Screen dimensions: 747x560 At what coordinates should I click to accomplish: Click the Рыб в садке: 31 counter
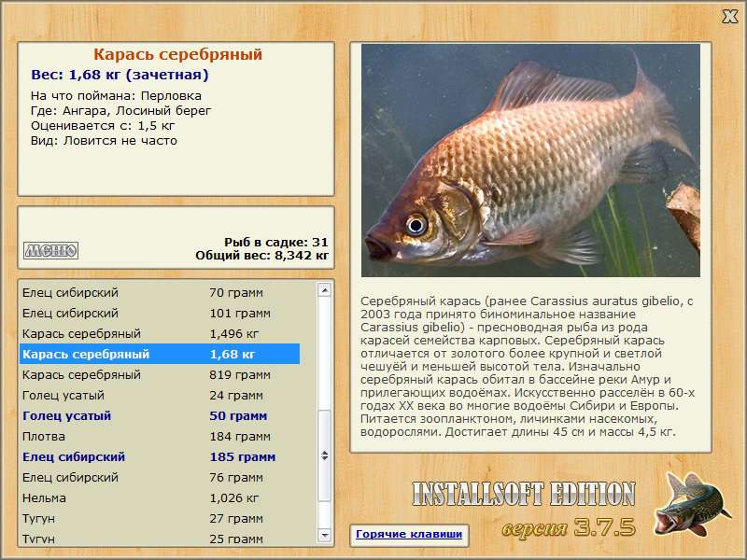point(275,242)
